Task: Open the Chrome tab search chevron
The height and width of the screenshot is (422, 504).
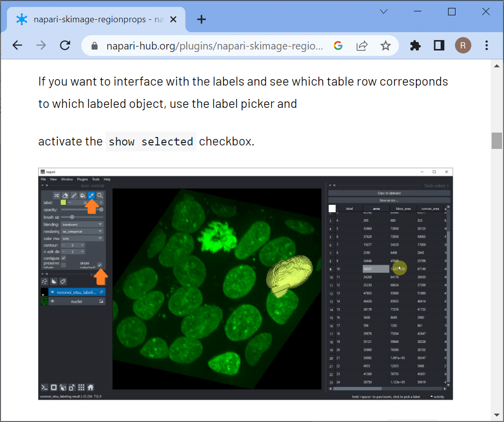Action: click(384, 12)
